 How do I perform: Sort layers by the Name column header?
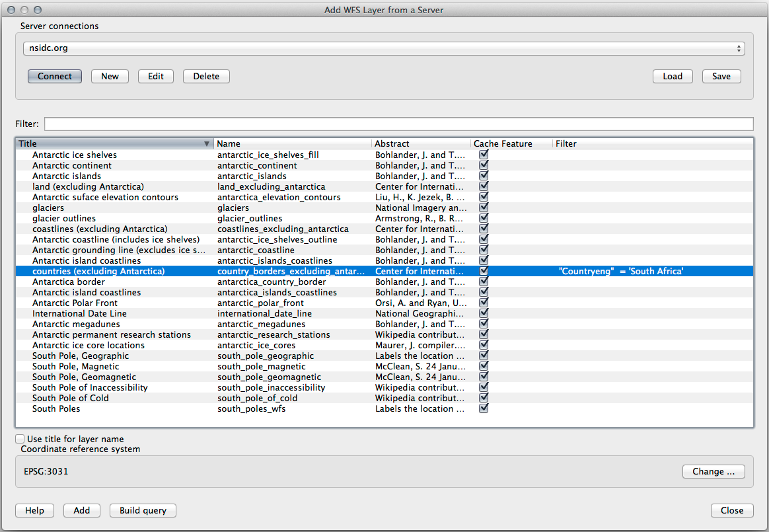(x=292, y=143)
